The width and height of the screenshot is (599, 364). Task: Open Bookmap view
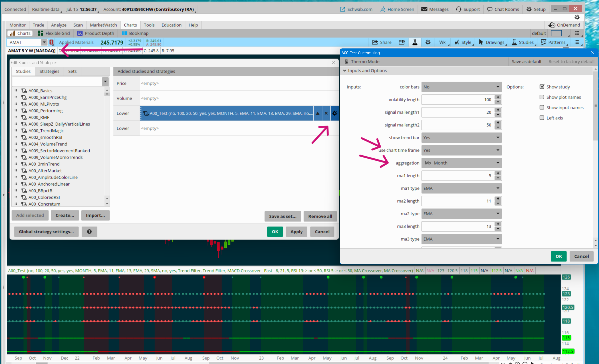pos(135,33)
